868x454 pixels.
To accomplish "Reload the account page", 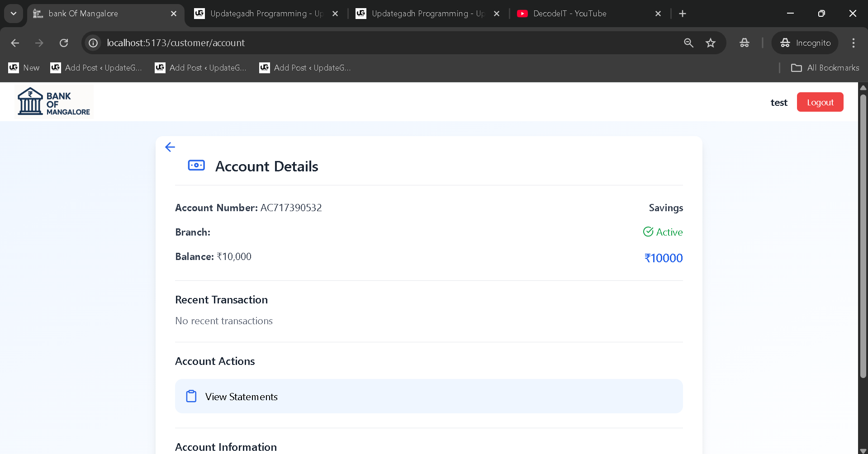I will click(64, 43).
